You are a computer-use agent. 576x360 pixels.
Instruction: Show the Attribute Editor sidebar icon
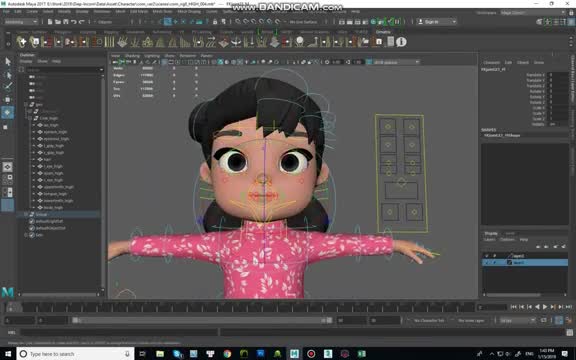coord(556,22)
